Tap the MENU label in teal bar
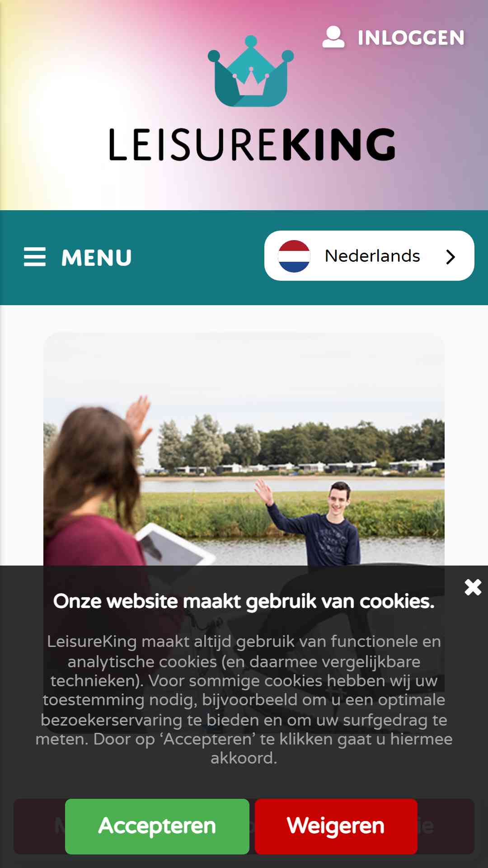Screen dimensions: 488x868 pos(96,258)
